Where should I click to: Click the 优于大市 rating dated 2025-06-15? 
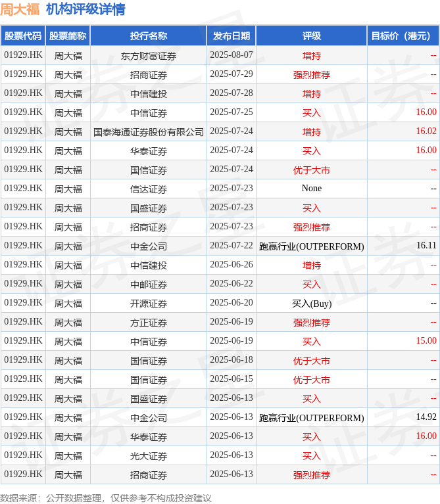[312, 380]
